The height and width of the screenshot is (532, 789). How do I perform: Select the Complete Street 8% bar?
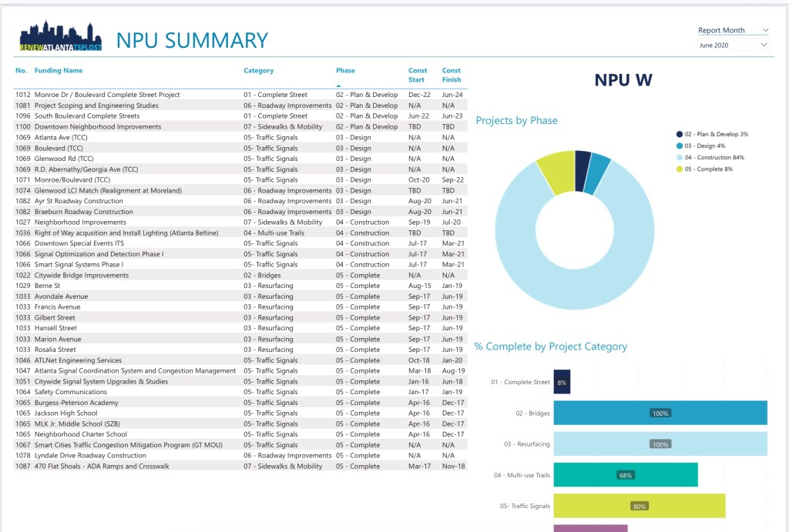562,382
